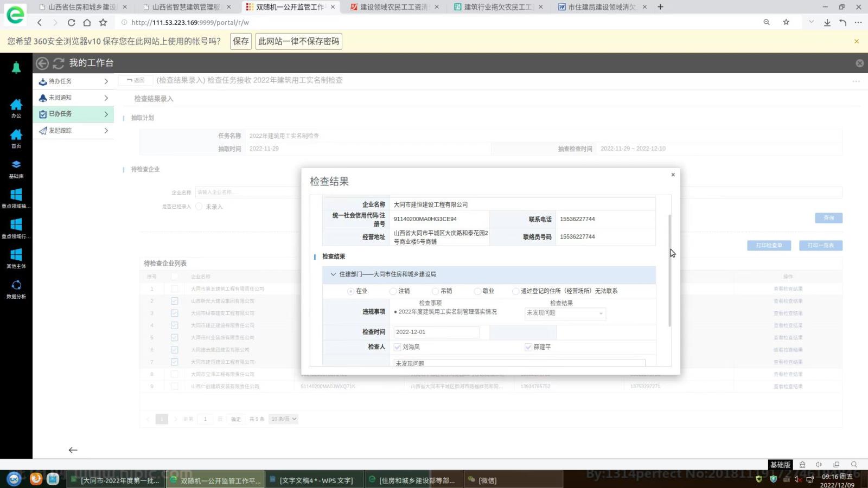The image size is (868, 488).
Task: Click the network tray icon
Action: (810, 479)
